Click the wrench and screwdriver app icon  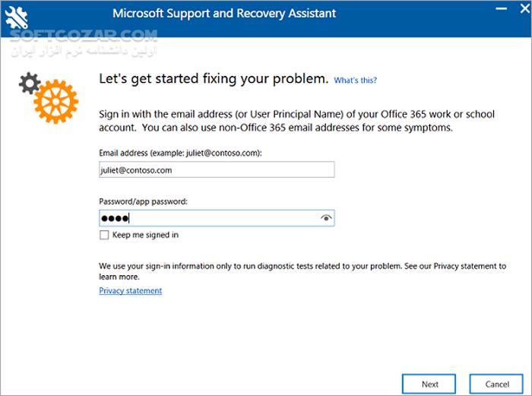[x=16, y=17]
